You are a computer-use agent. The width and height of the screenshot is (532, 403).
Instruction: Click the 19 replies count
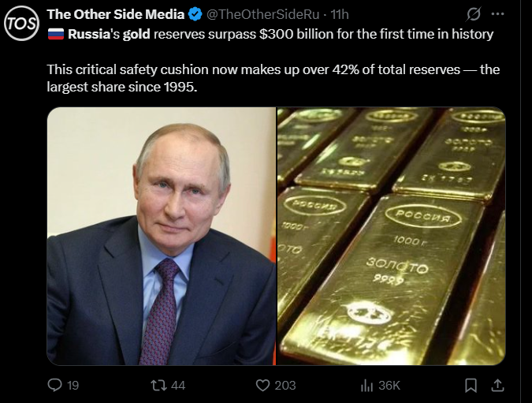coord(73,385)
